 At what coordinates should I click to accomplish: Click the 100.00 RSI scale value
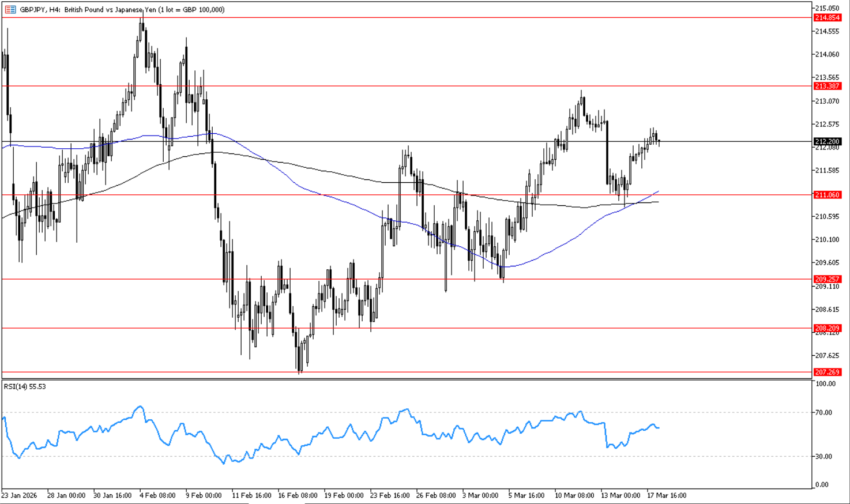(x=826, y=383)
